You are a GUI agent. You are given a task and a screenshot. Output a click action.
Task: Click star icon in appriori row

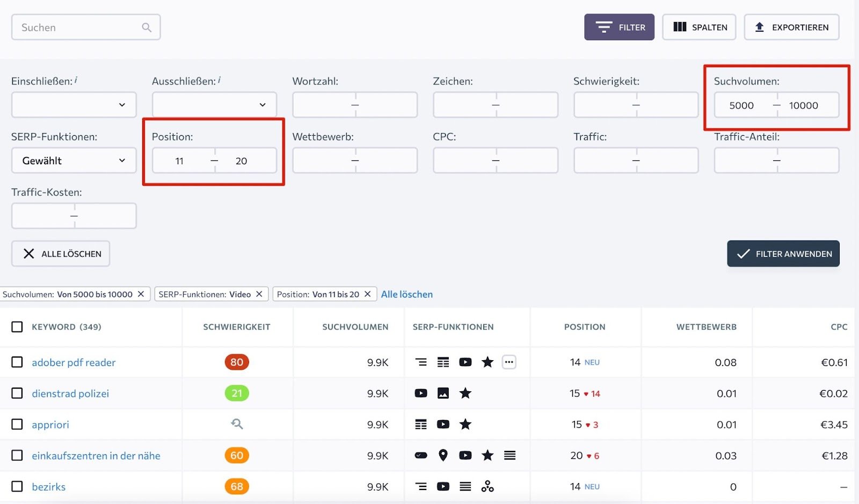point(465,424)
